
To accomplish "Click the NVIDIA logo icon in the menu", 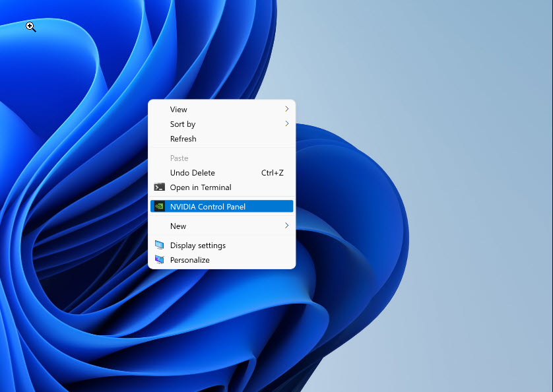I will [159, 207].
